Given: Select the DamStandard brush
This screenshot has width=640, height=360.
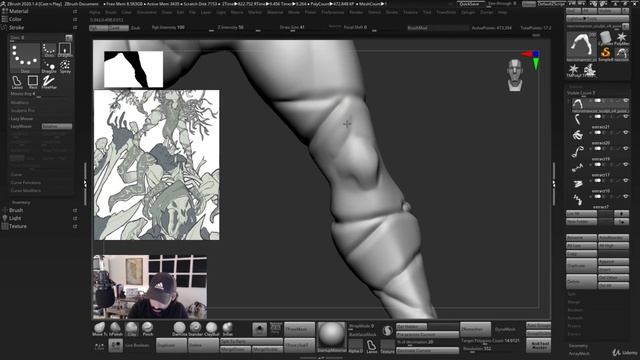Looking at the screenshot, I should coord(180,329).
